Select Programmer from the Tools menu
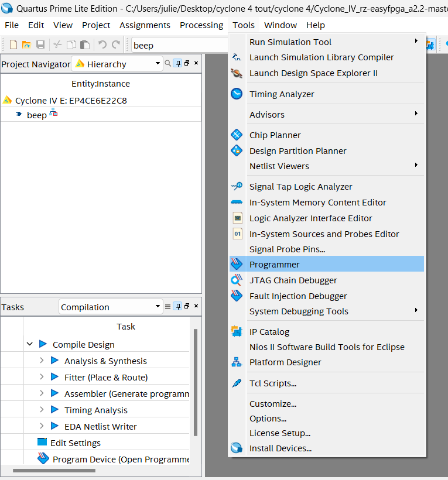 pyautogui.click(x=274, y=264)
